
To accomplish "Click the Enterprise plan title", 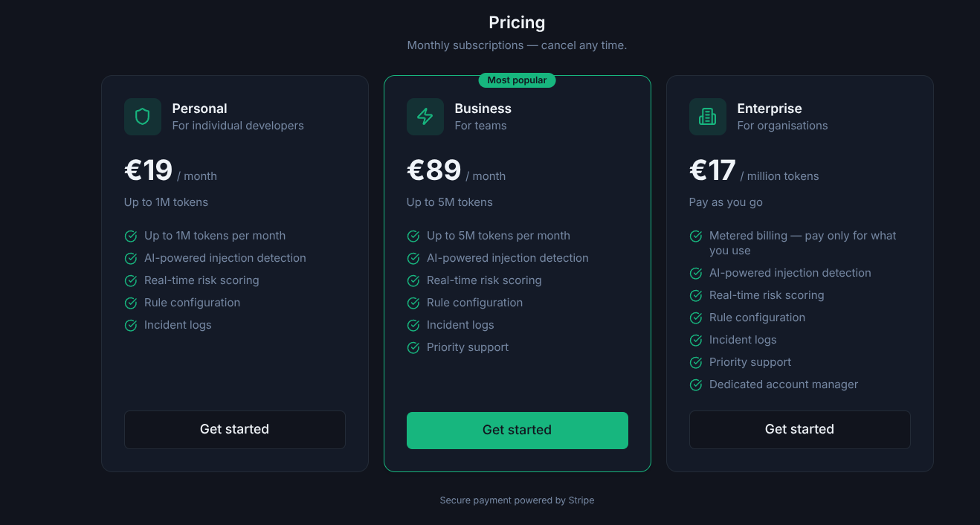I will click(x=770, y=109).
